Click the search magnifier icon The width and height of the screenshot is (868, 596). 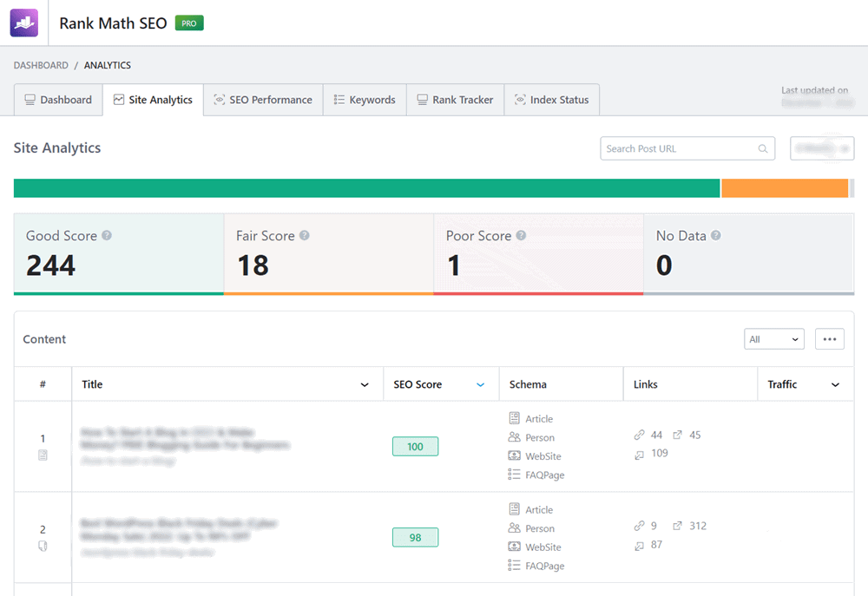tap(763, 148)
